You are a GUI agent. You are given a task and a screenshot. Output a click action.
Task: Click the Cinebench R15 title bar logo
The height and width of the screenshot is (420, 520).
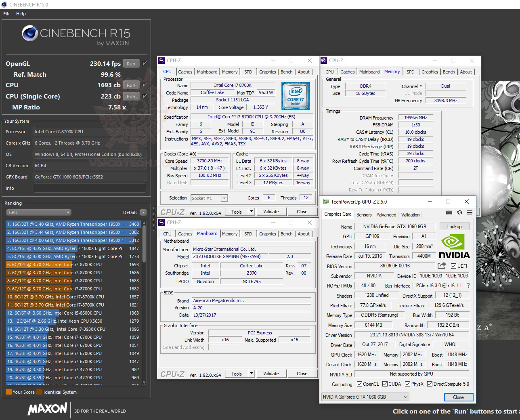(x=4, y=4)
